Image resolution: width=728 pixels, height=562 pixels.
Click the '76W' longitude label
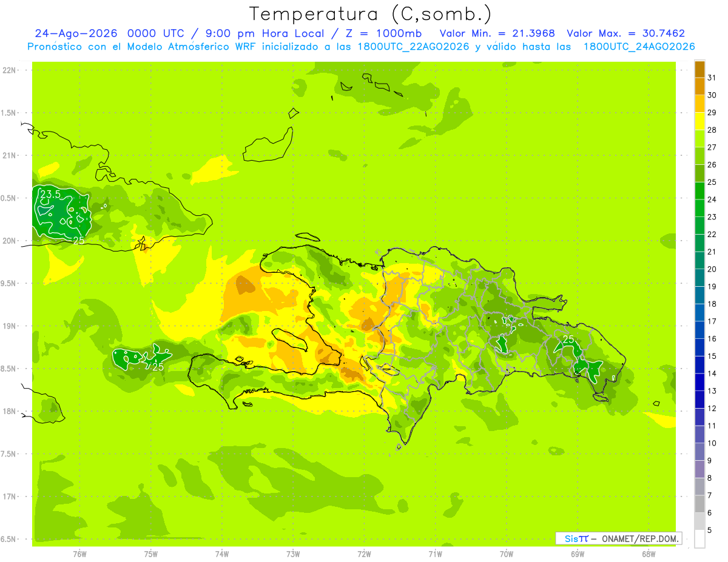(79, 554)
